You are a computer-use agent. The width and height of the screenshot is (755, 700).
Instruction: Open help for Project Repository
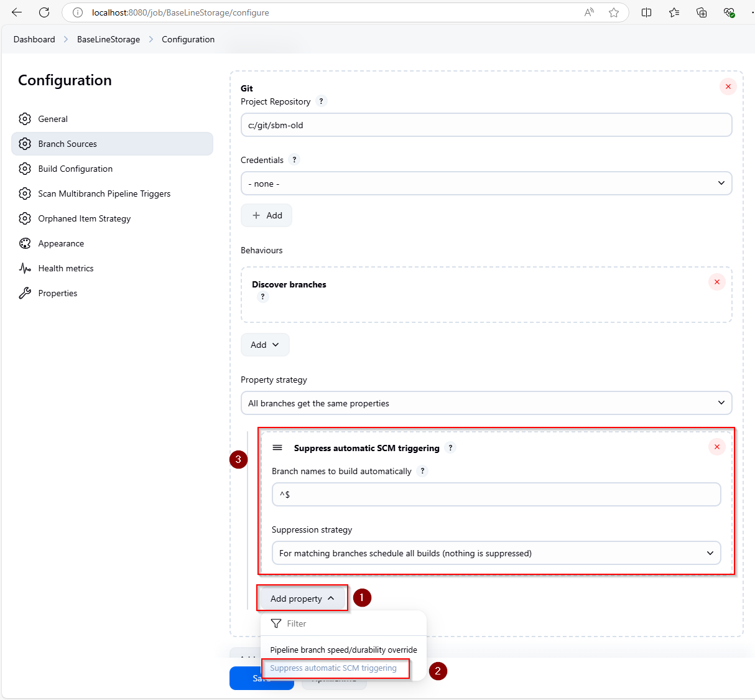[321, 101]
